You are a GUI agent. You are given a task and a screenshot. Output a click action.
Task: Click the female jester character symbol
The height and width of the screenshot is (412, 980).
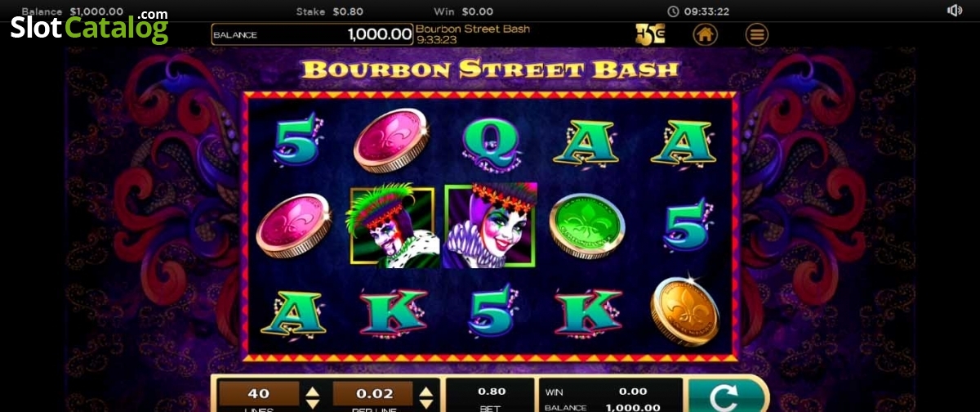(491, 226)
